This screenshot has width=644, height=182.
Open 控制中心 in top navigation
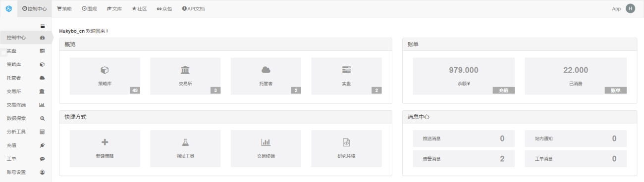pos(35,9)
